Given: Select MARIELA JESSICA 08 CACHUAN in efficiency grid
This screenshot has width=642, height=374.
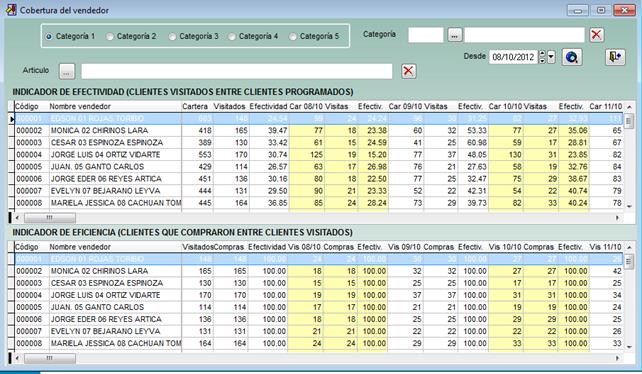Looking at the screenshot, I should coord(116,343).
